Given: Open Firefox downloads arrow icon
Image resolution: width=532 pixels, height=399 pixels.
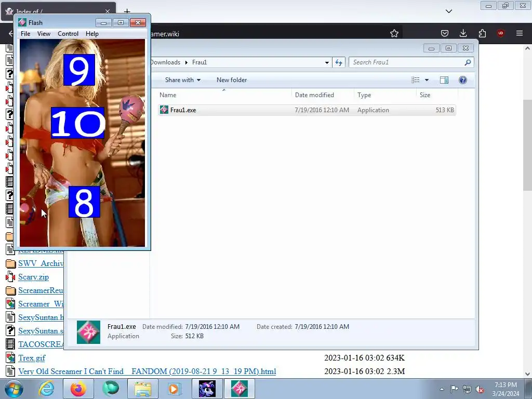Looking at the screenshot, I should tap(463, 33).
